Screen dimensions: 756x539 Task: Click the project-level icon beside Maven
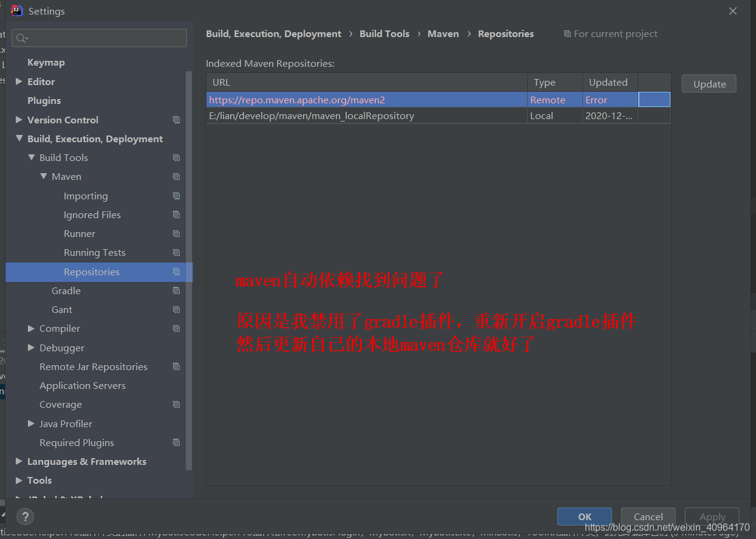[176, 176]
